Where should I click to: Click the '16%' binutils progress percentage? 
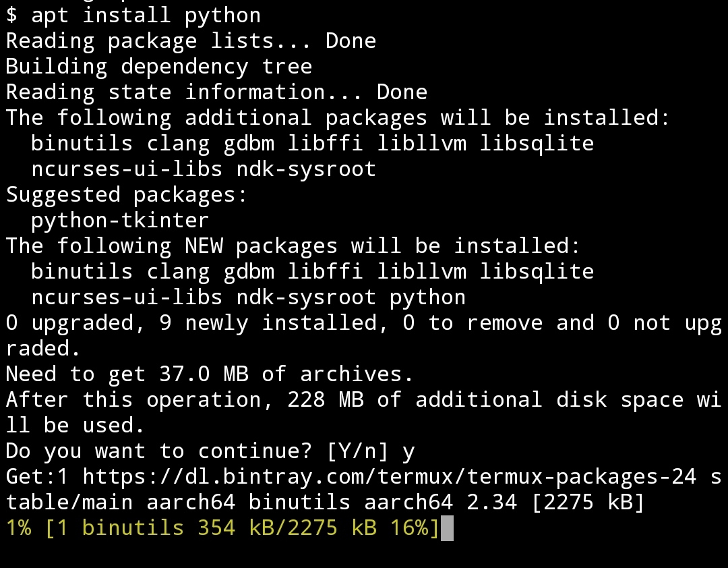408,528
